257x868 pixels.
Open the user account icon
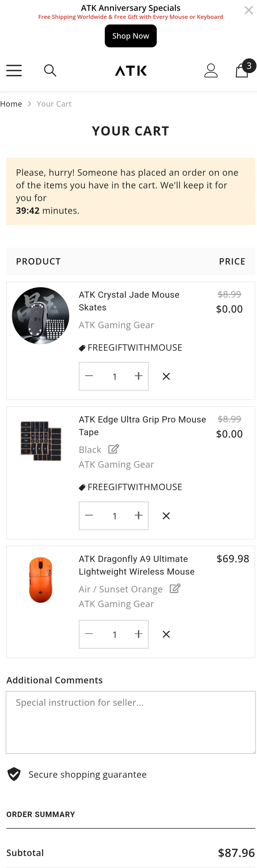(x=211, y=71)
